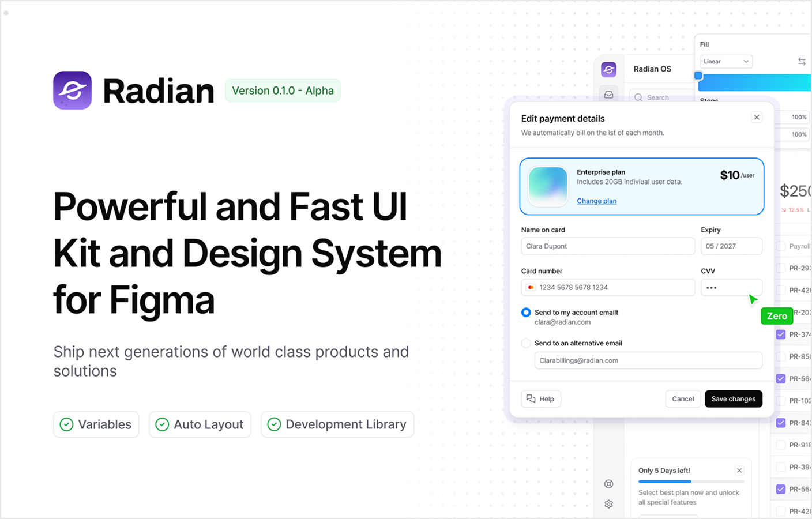Close the Edit payment details dialog
The width and height of the screenshot is (812, 519).
757,118
